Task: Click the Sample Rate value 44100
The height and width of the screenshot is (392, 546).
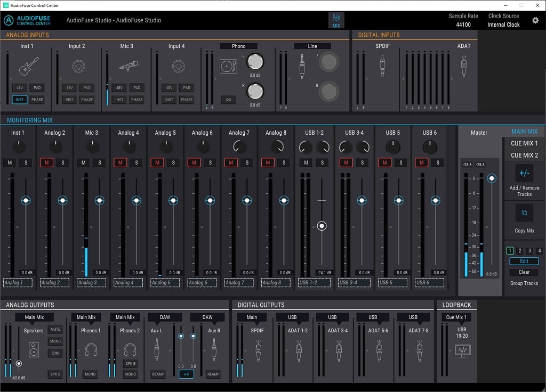Action: (x=463, y=24)
